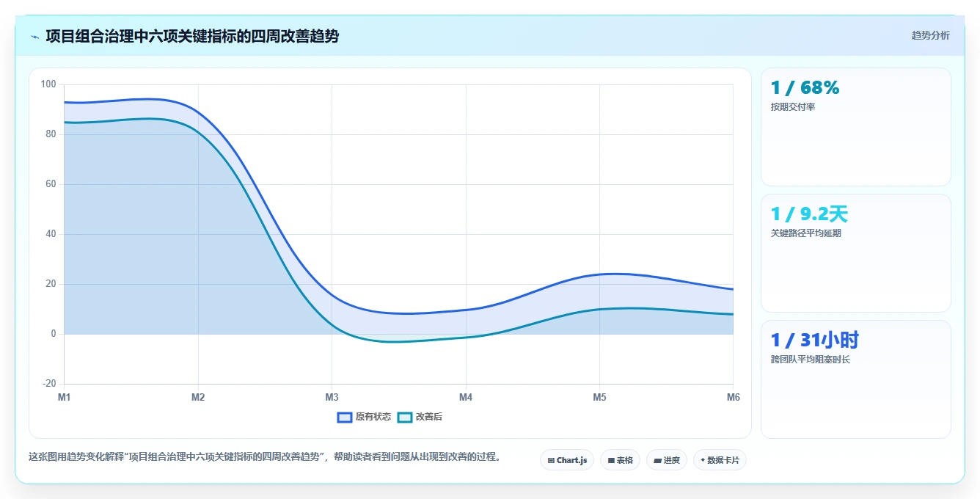The height and width of the screenshot is (499, 980).
Task: Click the lightning icon beside the title
Action: (35, 36)
